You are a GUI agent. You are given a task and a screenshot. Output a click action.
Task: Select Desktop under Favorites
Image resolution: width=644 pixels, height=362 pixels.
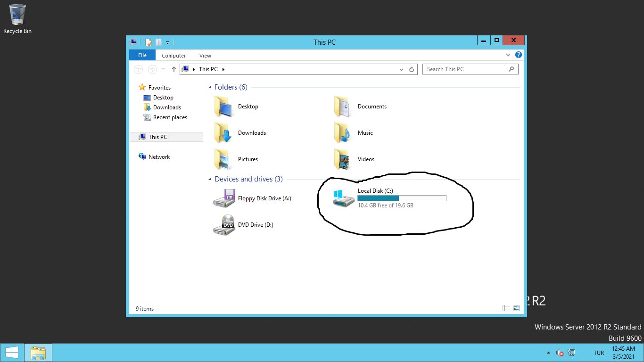coord(163,98)
